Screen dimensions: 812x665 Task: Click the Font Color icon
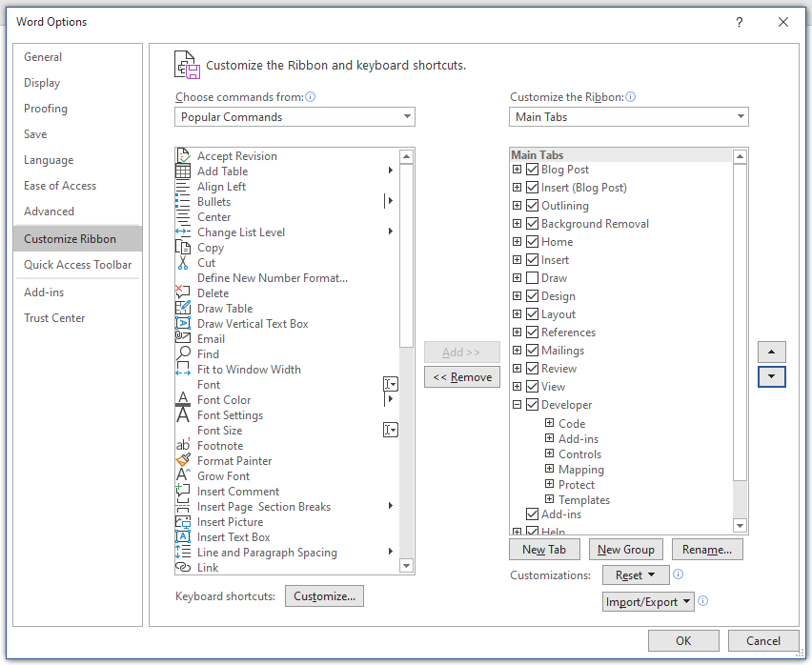tap(183, 399)
